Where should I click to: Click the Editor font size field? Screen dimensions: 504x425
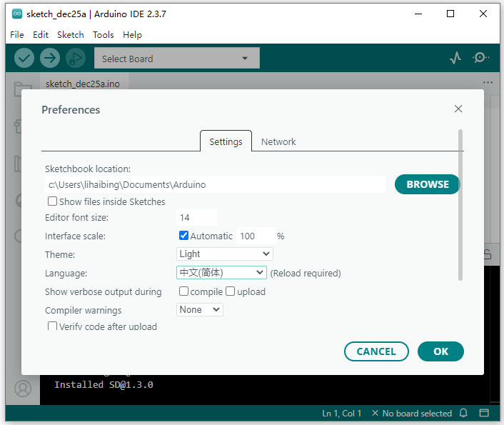pyautogui.click(x=196, y=217)
